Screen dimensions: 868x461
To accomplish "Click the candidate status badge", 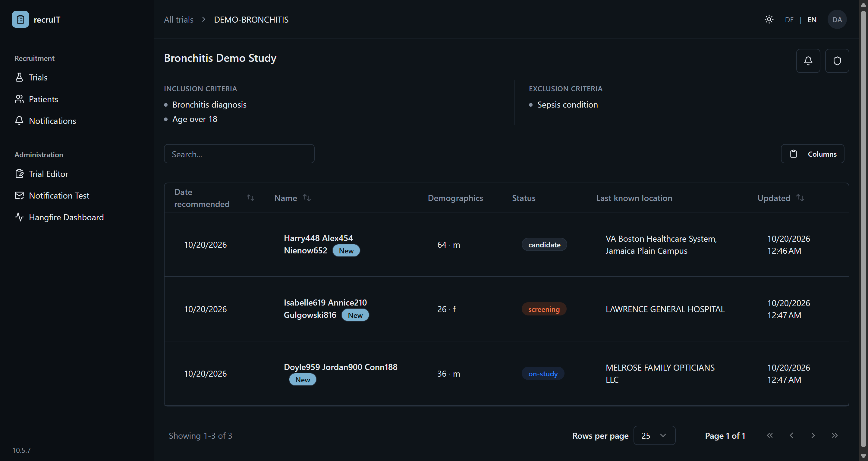I will pos(544,245).
